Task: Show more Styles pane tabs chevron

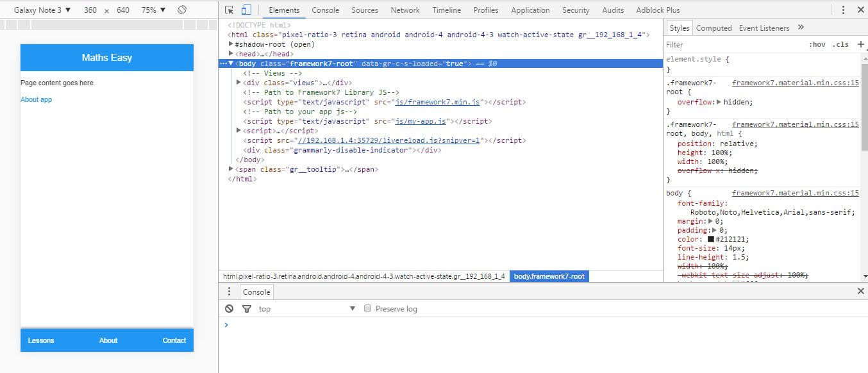Action: 801,28
